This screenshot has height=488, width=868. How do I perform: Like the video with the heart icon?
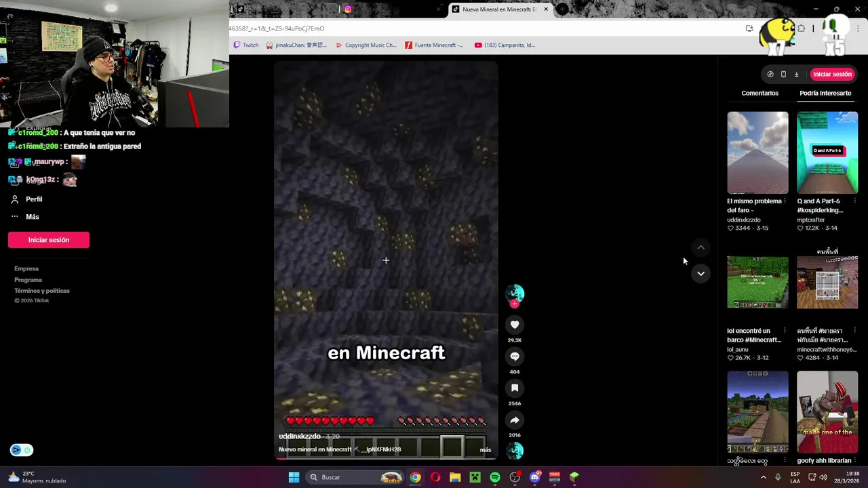click(x=515, y=325)
